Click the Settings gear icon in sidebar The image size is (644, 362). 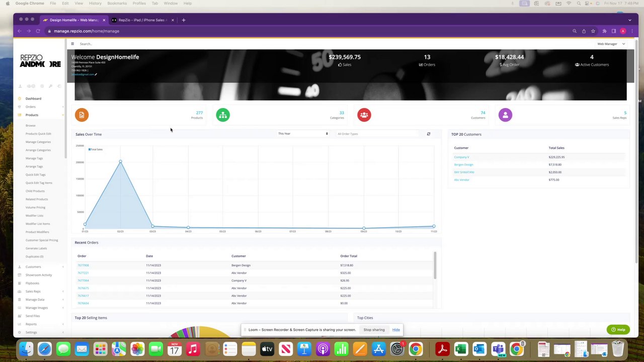click(20, 332)
